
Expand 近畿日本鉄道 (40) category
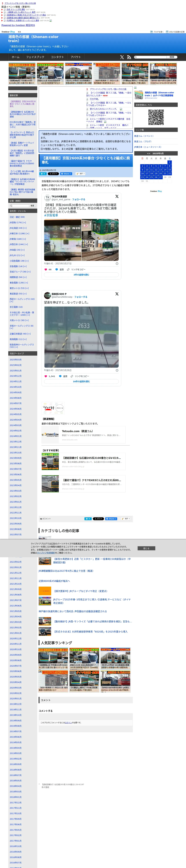pyautogui.click(x=29, y=334)
